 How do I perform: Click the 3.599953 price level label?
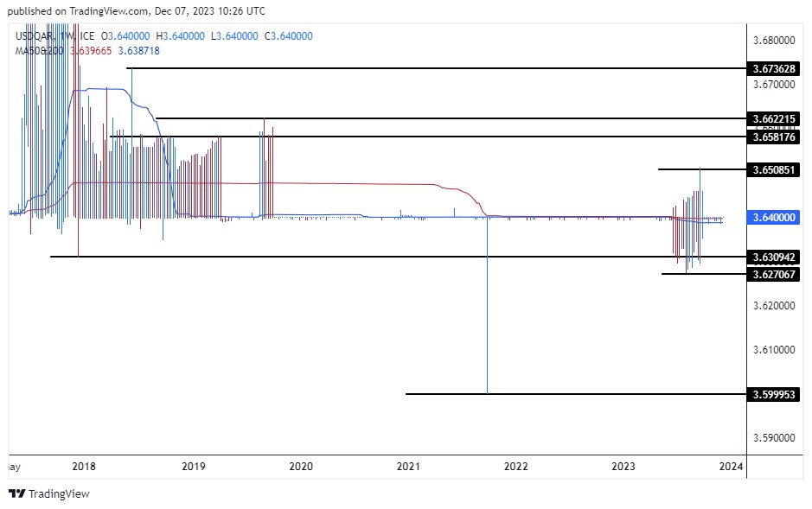774,395
